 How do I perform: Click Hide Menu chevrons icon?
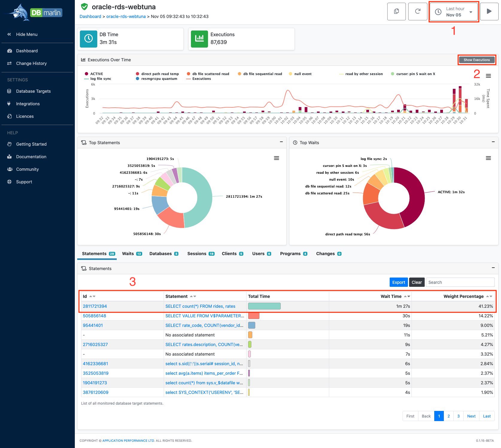(x=9, y=34)
